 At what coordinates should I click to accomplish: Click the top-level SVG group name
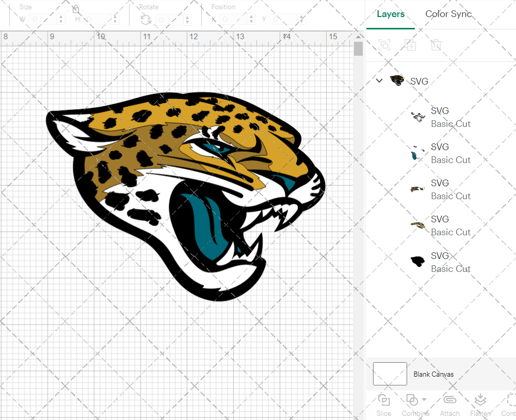point(419,81)
